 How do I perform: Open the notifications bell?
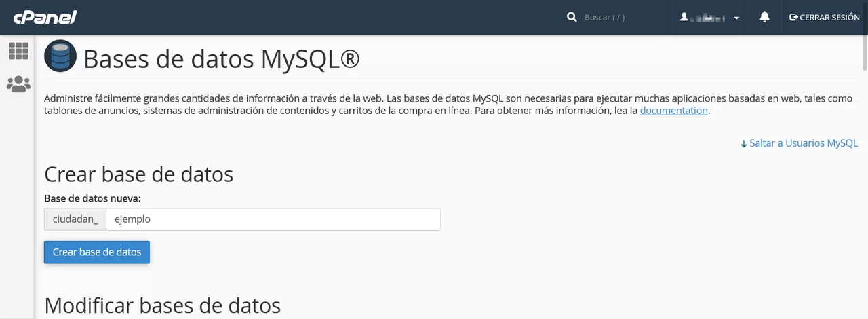point(764,17)
